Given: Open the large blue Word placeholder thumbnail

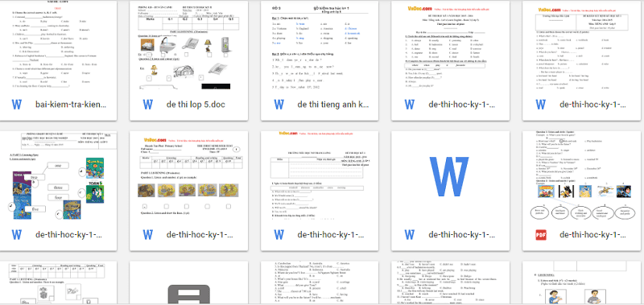Looking at the screenshot, I should click(x=451, y=176).
